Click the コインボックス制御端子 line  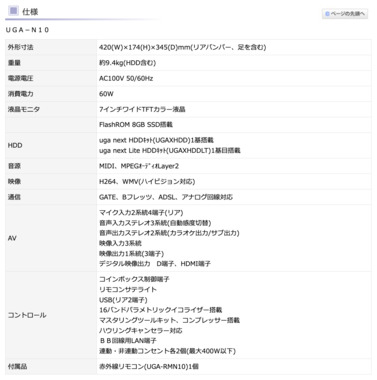[134, 279]
